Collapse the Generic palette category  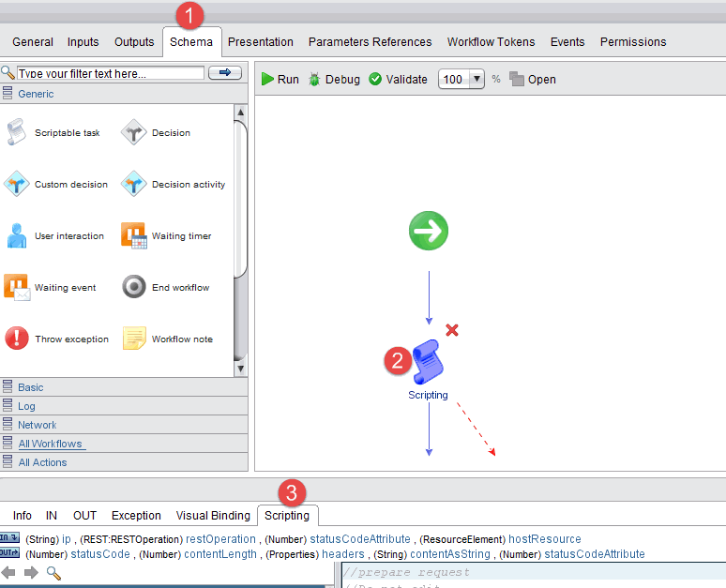click(x=36, y=94)
